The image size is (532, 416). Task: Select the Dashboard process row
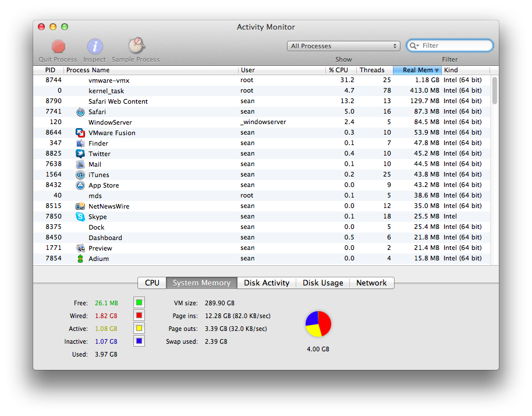point(262,238)
